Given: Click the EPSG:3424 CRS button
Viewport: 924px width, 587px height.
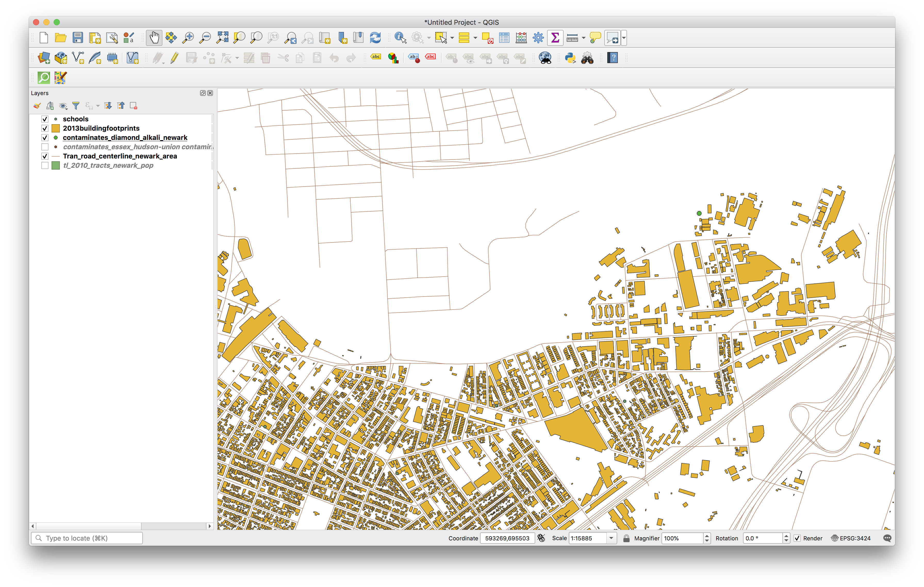Looking at the screenshot, I should point(851,538).
